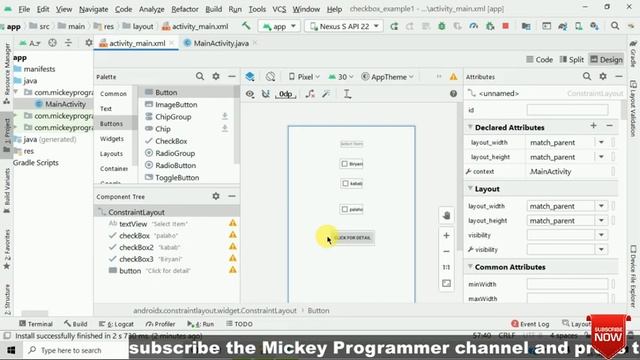
Task: Open the Terminal tool window
Action: click(x=36, y=324)
